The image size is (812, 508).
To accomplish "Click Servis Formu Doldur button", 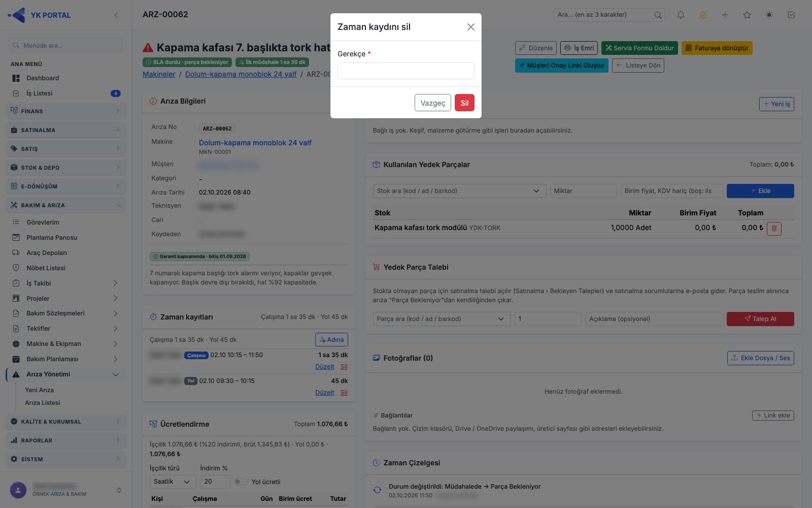I will click(639, 48).
